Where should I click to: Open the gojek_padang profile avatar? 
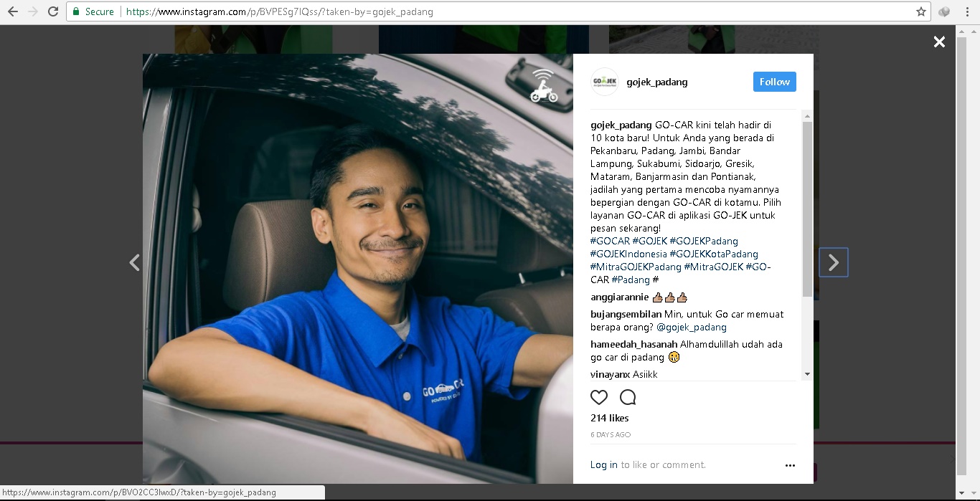(x=604, y=82)
